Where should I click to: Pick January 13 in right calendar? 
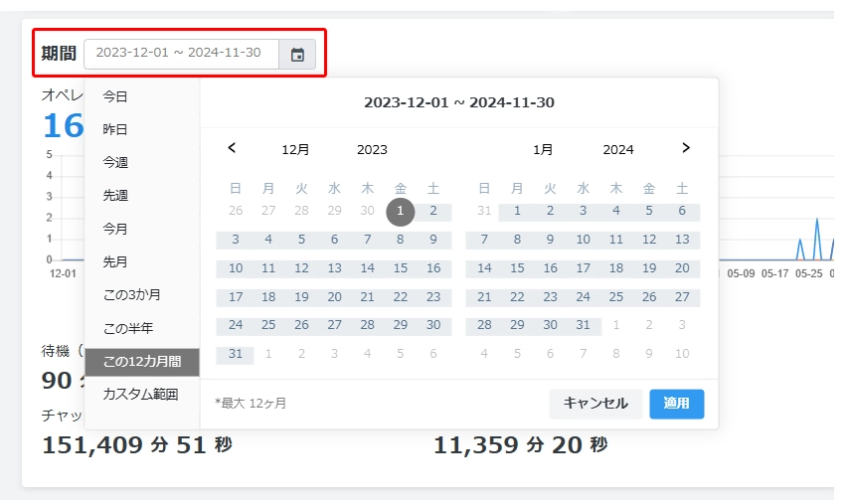[682, 240]
